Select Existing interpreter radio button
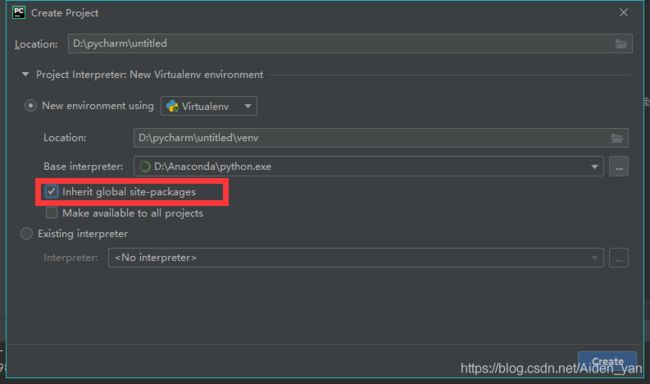Viewport: 650px width, 384px height. pyautogui.click(x=27, y=233)
